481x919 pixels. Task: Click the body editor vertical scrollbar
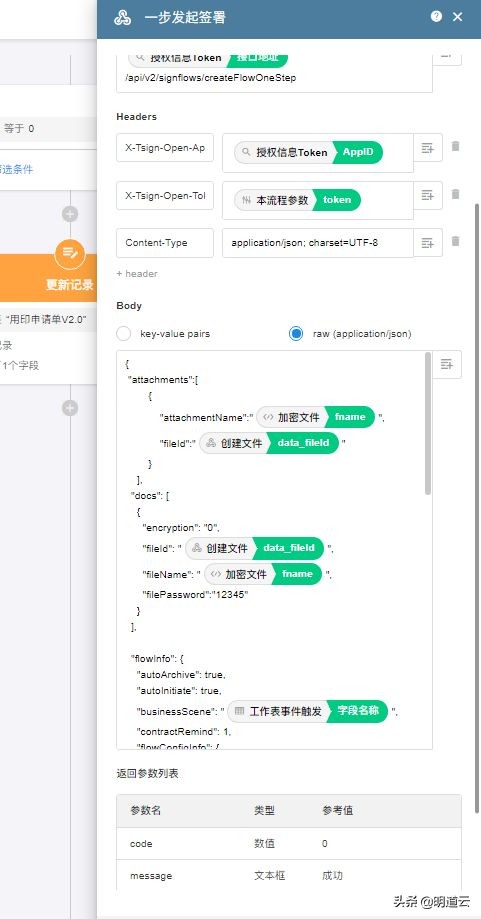tap(428, 424)
